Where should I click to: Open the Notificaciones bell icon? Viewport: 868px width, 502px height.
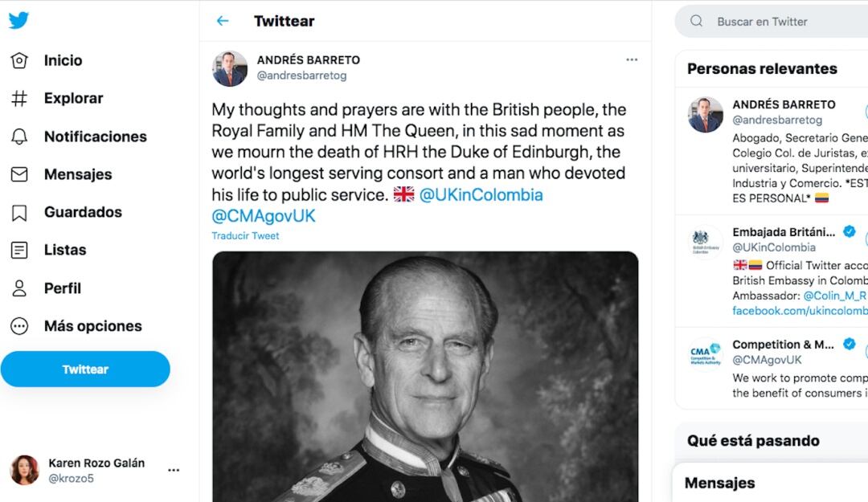pos(19,137)
